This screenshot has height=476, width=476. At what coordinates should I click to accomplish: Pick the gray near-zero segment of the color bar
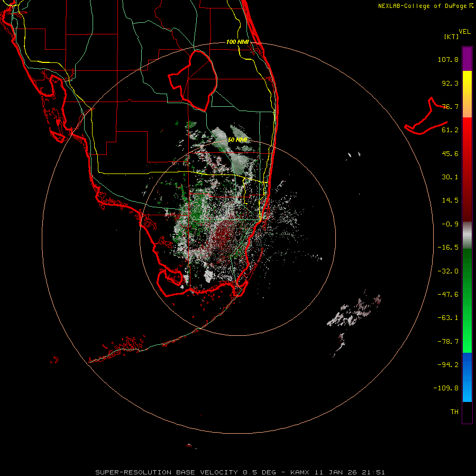tap(467, 235)
